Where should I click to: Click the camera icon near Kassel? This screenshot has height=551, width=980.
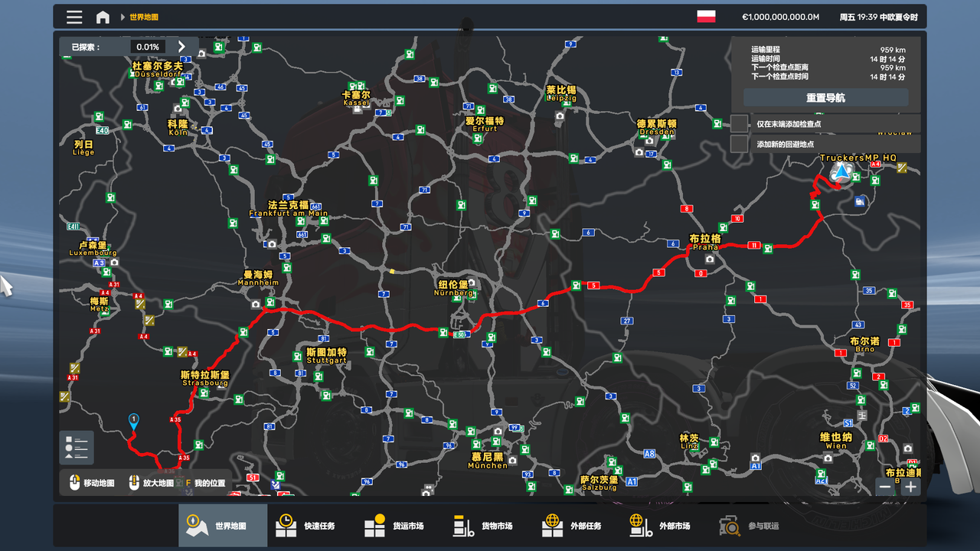click(x=358, y=109)
